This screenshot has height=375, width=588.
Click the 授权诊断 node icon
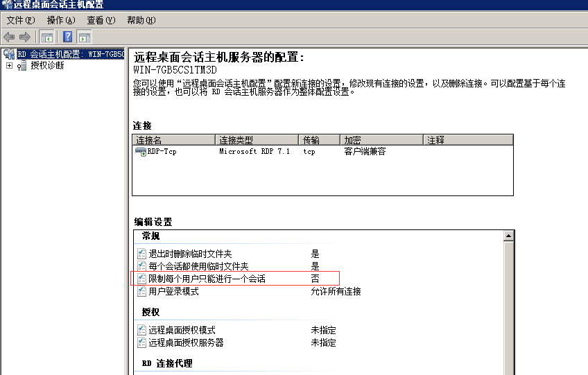(x=21, y=67)
